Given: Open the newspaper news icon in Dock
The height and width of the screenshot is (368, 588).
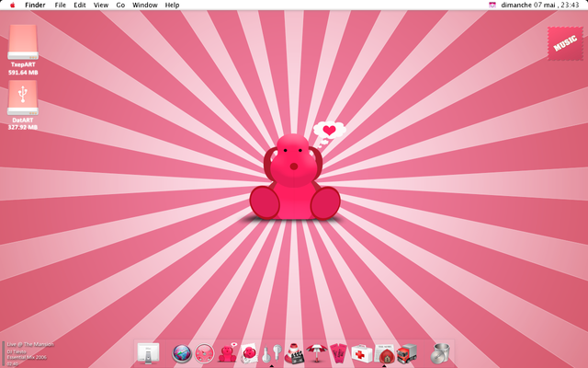Looking at the screenshot, I should point(384,353).
